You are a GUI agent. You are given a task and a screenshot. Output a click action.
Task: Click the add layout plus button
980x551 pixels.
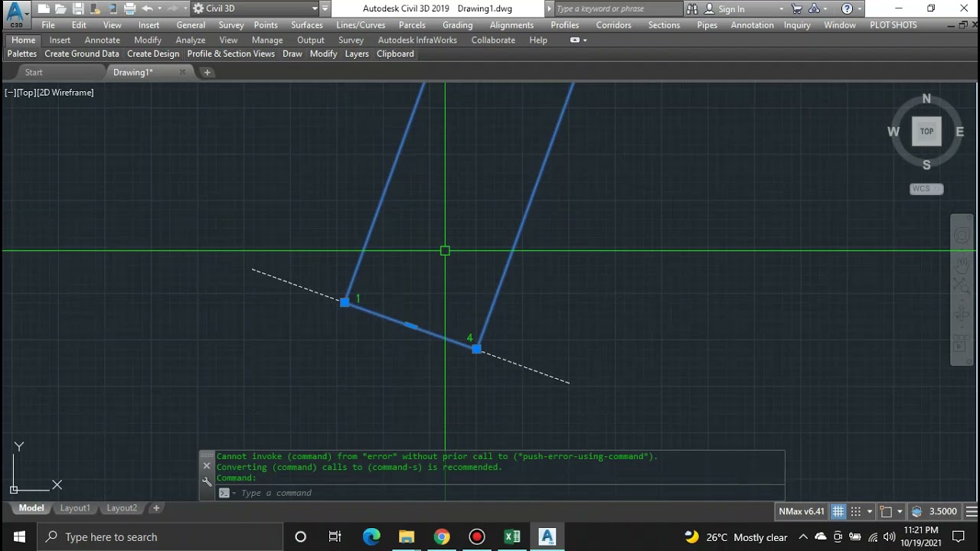[156, 508]
